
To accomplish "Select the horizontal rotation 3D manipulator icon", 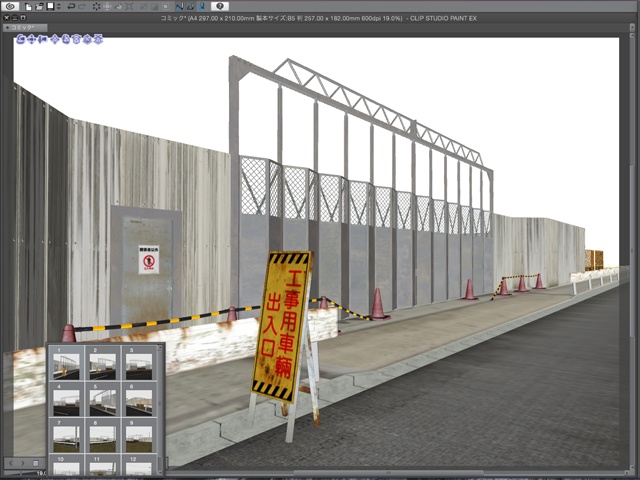I will point(87,40).
